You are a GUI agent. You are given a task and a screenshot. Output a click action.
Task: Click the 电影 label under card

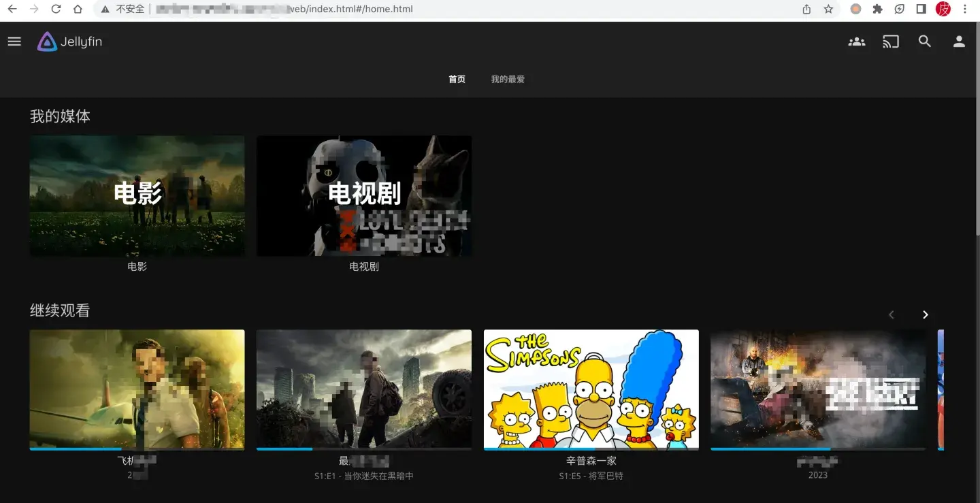point(137,267)
